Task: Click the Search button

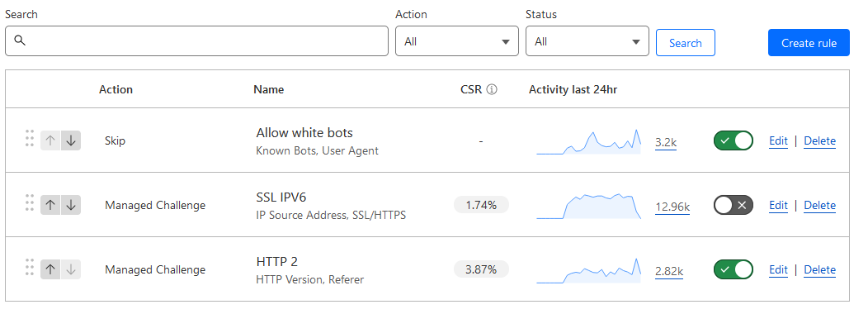Action: click(686, 43)
